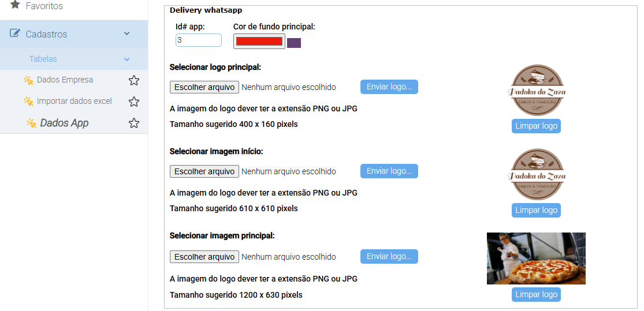Collapse the Tabelas submenu chevron
The image size is (644, 311).
(x=127, y=59)
